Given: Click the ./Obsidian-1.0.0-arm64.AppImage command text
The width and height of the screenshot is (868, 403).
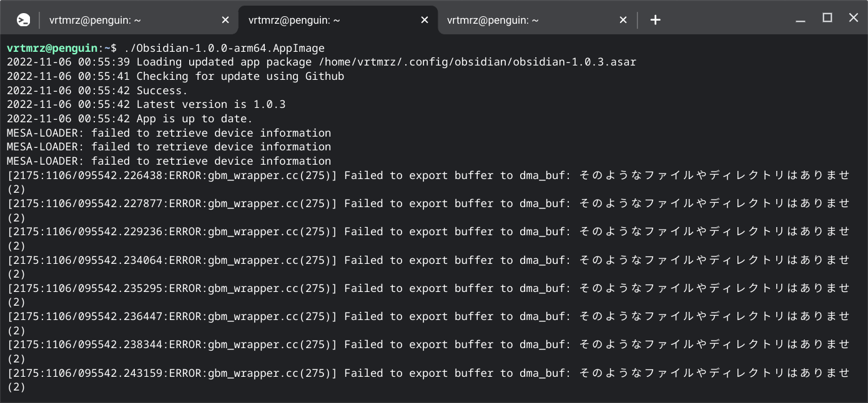Looking at the screenshot, I should (224, 48).
